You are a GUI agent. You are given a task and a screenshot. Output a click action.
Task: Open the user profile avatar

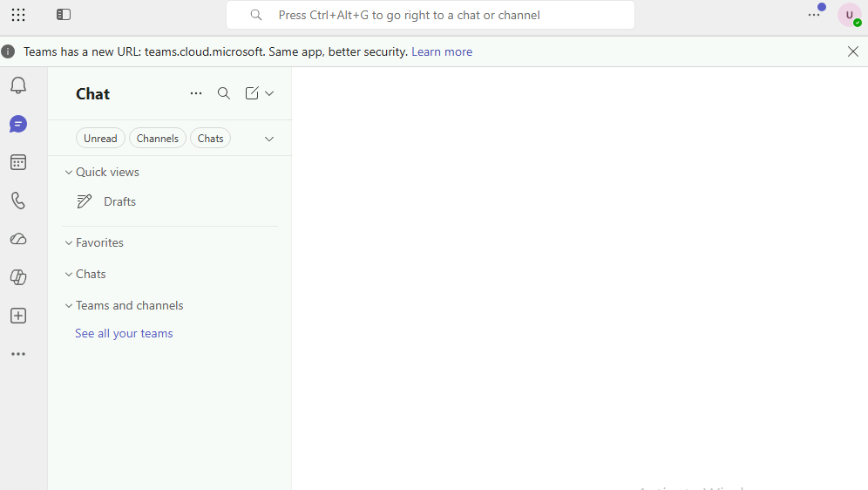click(849, 15)
